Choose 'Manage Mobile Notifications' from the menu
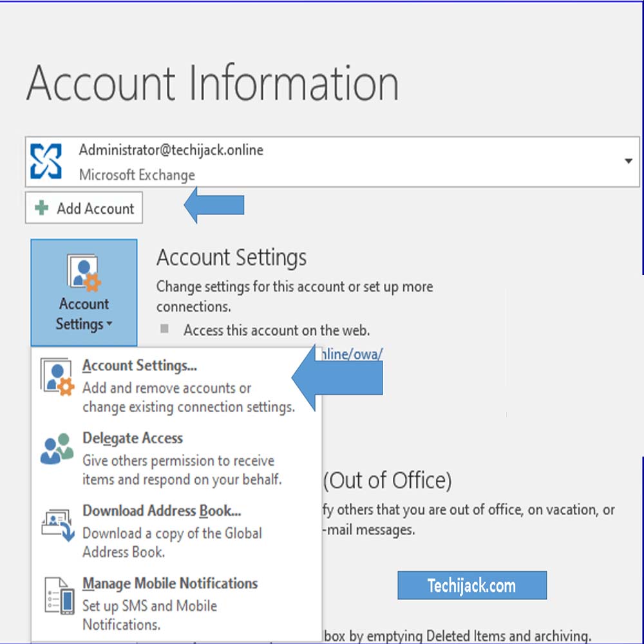This screenshot has height=644, width=644. (x=170, y=583)
